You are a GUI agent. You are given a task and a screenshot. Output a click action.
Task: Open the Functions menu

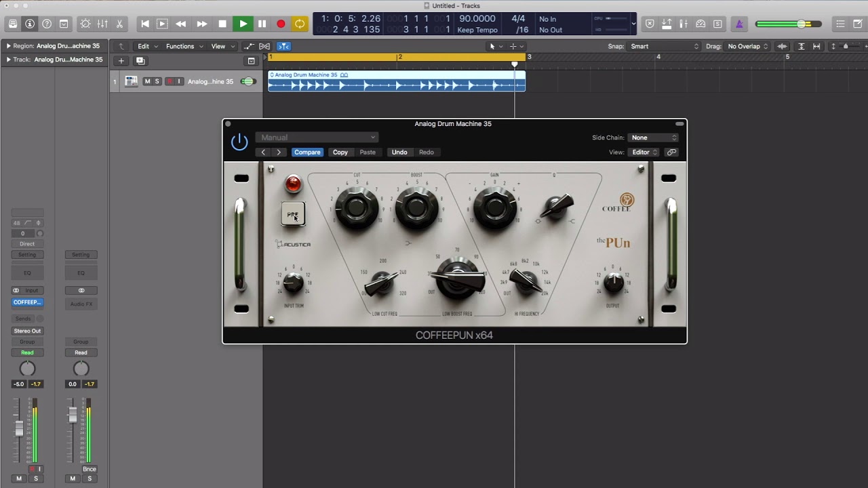pyautogui.click(x=184, y=46)
